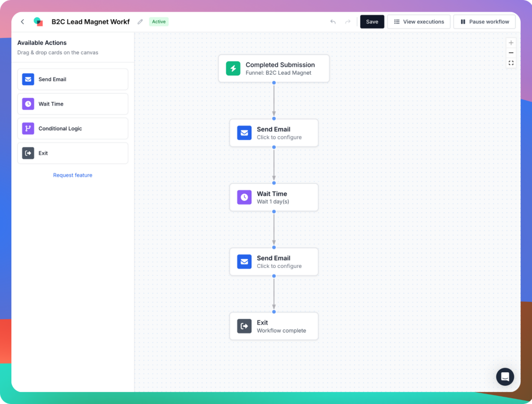The image size is (532, 404).
Task: Click the fit-to-screen canvas icon
Action: (x=511, y=62)
